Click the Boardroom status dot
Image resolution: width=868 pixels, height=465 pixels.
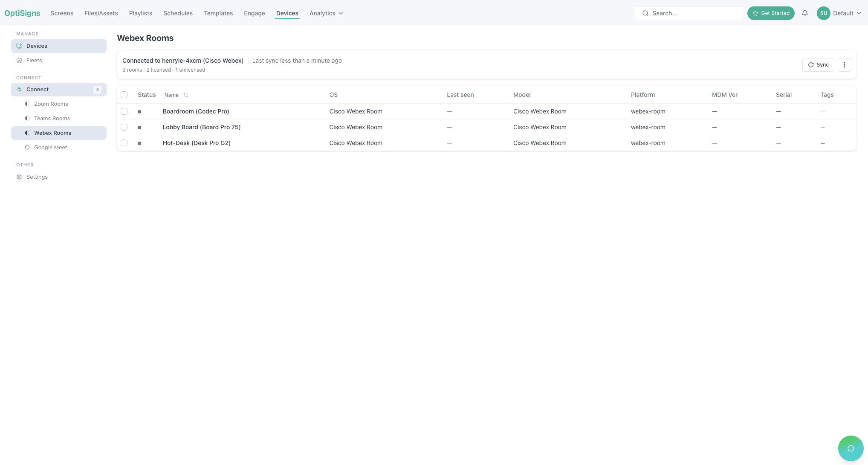(x=139, y=112)
